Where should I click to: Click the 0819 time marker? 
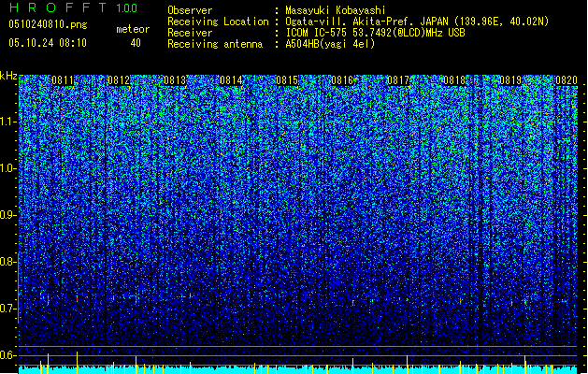point(510,80)
